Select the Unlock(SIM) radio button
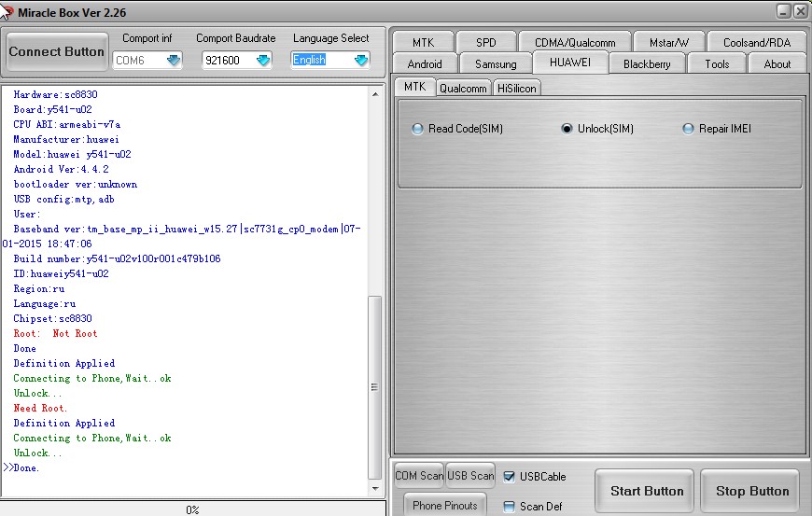 pos(567,129)
